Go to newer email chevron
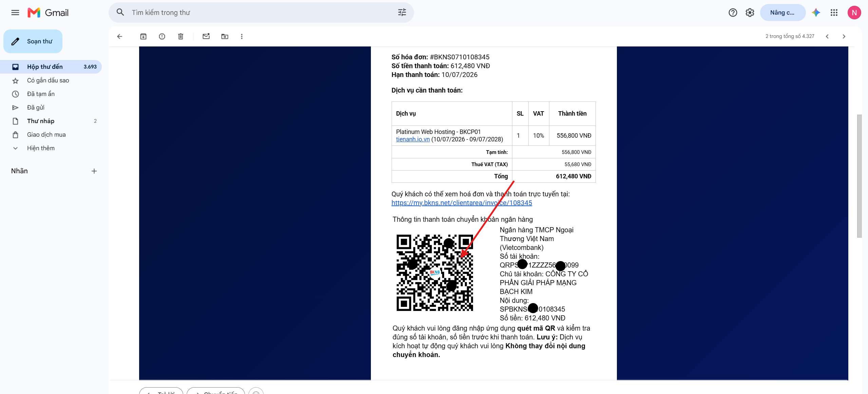Screen dimensions: 868x394 point(827,36)
